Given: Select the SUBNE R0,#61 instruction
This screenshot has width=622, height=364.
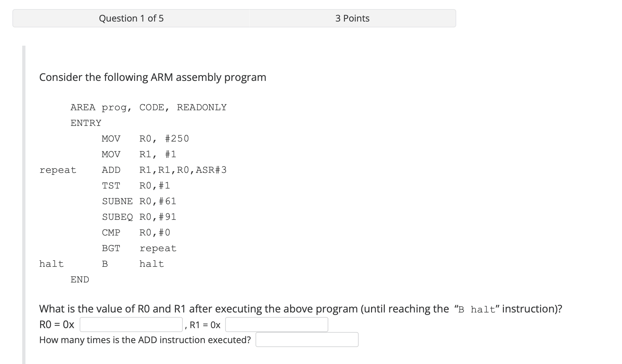Looking at the screenshot, I should [x=139, y=201].
